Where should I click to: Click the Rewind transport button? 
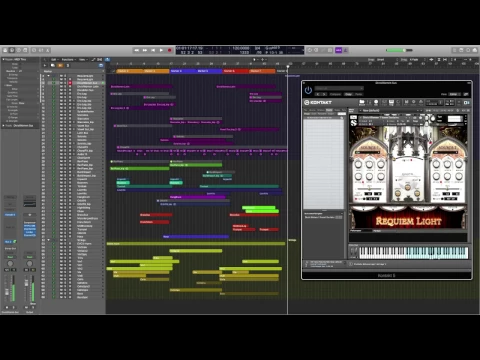(x=137, y=50)
